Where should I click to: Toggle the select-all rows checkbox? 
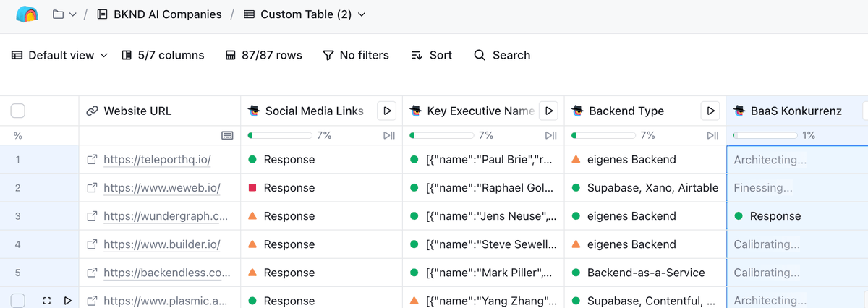click(x=18, y=111)
